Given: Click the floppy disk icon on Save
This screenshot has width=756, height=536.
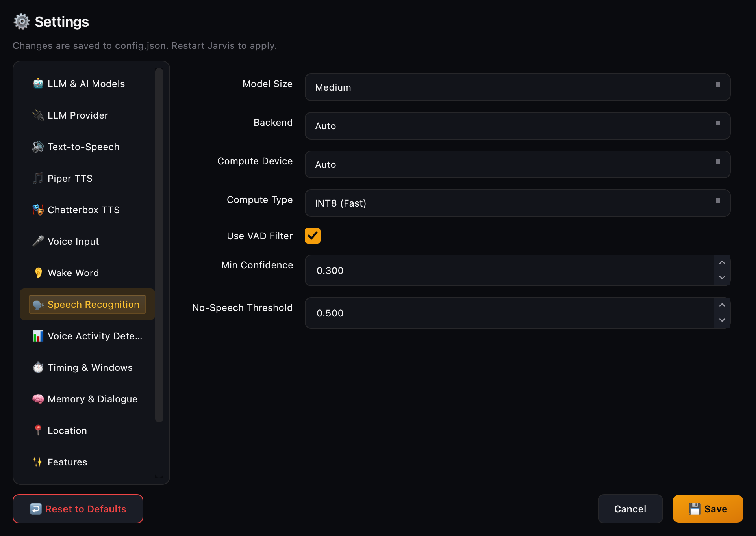Looking at the screenshot, I should (695, 509).
